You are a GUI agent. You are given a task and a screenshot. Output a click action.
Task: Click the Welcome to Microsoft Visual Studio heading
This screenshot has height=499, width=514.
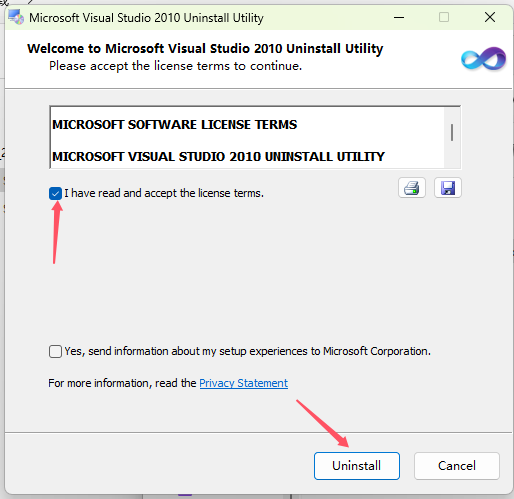pyautogui.click(x=205, y=49)
